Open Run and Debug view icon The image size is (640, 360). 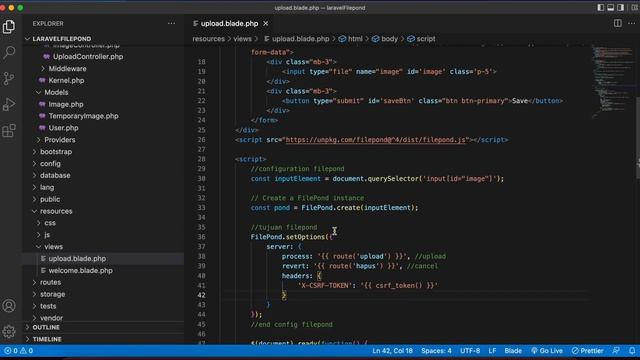click(x=9, y=104)
